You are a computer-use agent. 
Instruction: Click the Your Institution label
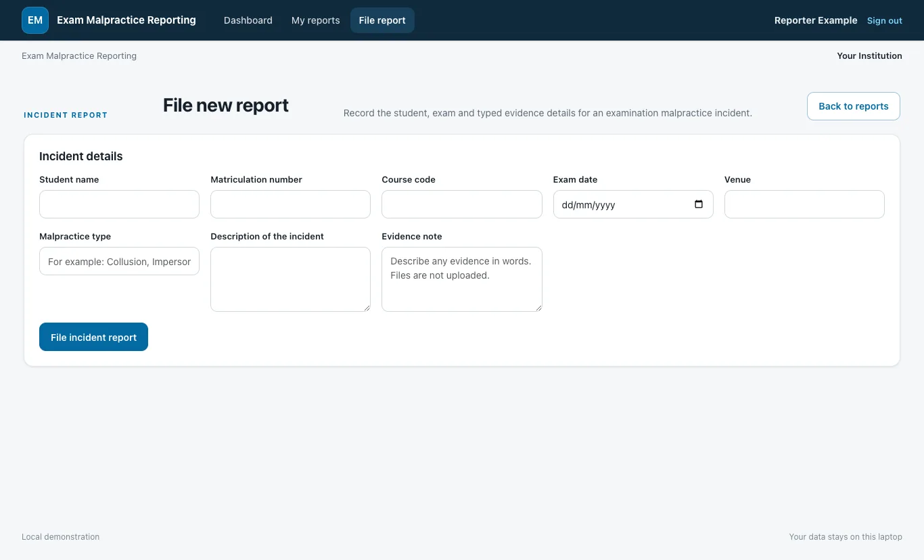point(869,56)
